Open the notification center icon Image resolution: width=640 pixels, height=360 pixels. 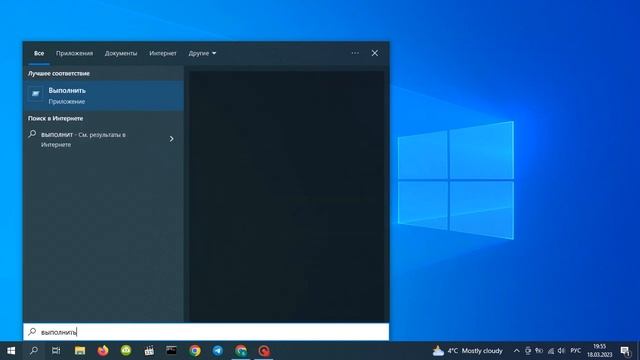click(x=625, y=351)
